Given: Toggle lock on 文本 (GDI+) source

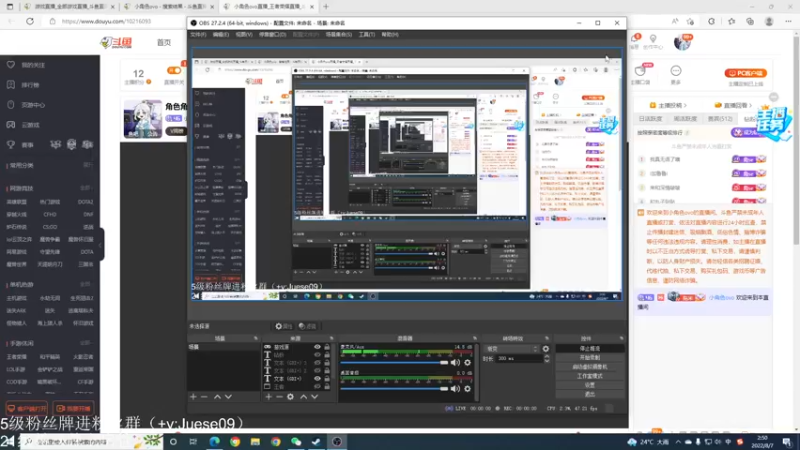Looking at the screenshot, I should point(327,379).
